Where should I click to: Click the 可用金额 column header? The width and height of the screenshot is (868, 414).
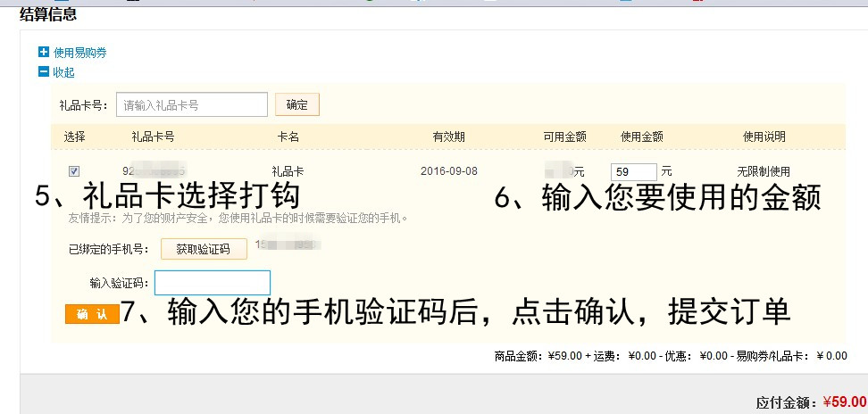tap(564, 137)
